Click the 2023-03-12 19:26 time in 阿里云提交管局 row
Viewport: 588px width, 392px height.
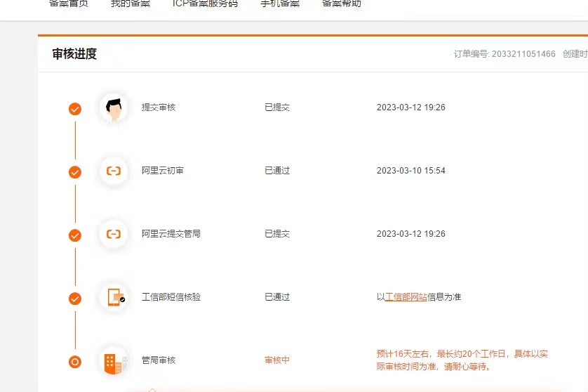(411, 233)
